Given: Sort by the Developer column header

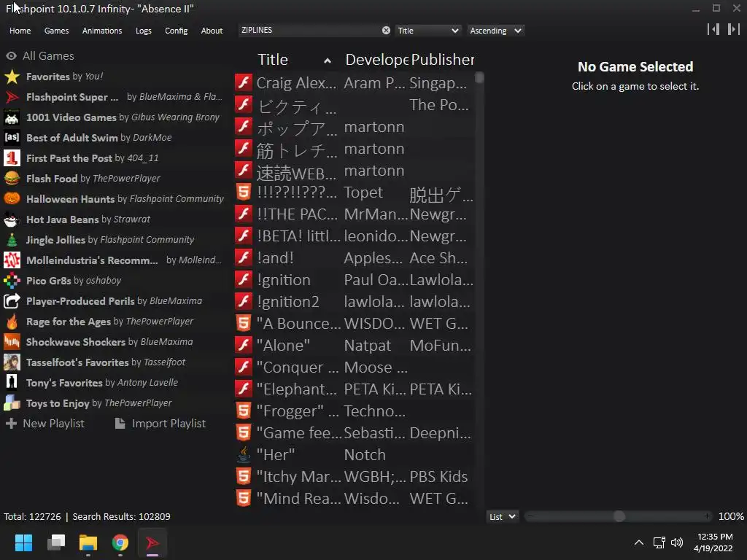Looking at the screenshot, I should tap(377, 60).
